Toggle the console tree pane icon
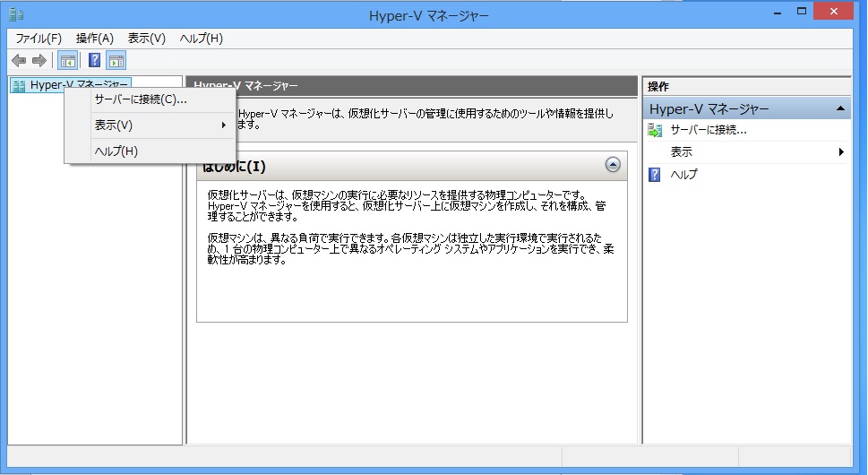Image resolution: width=868 pixels, height=475 pixels. (67, 60)
